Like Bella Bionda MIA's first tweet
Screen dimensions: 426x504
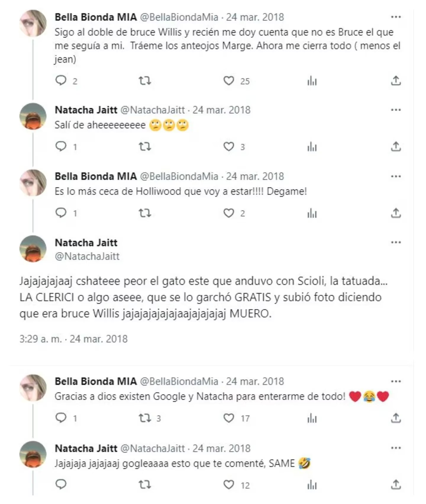229,81
